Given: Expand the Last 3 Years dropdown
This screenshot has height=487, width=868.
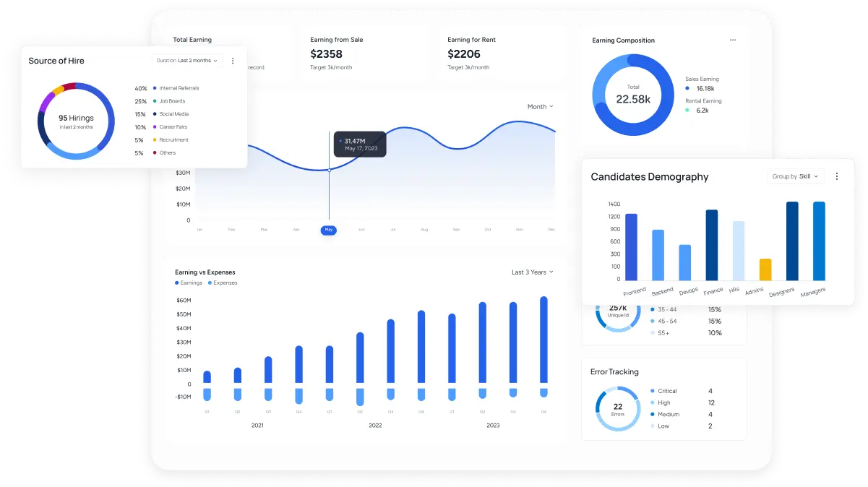Looking at the screenshot, I should point(532,272).
